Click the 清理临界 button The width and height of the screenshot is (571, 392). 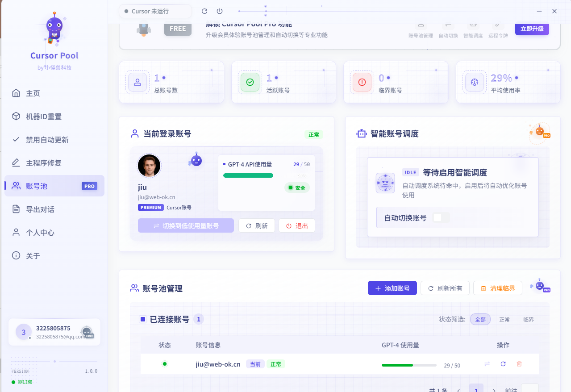(x=498, y=288)
